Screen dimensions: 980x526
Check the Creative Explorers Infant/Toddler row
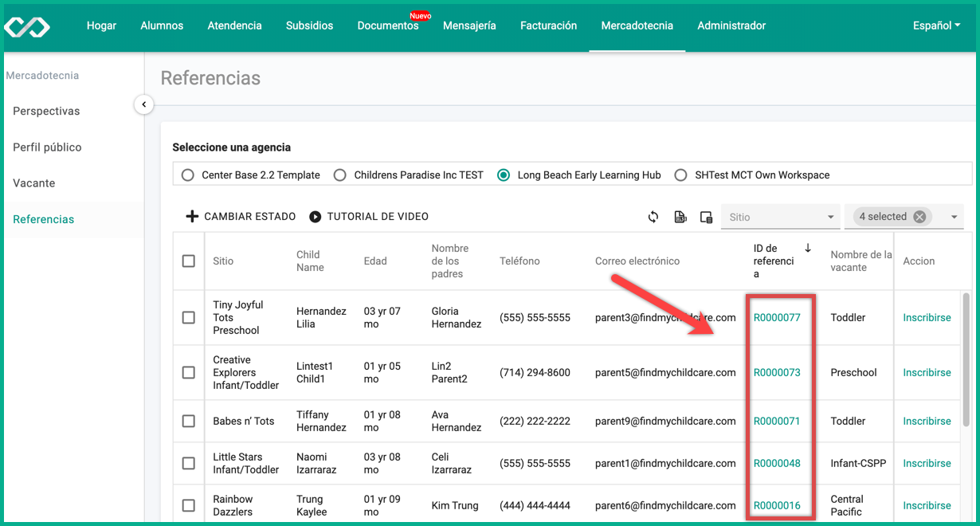(189, 372)
